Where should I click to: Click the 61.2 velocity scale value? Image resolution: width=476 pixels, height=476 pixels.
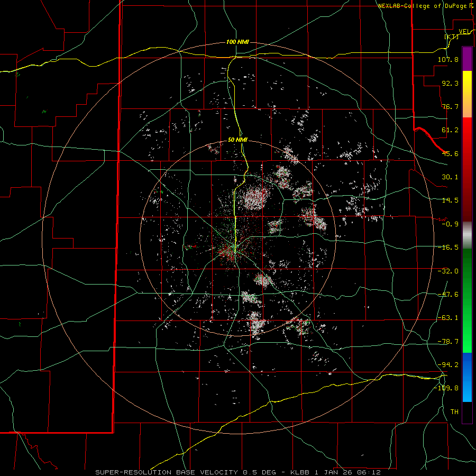point(450,130)
